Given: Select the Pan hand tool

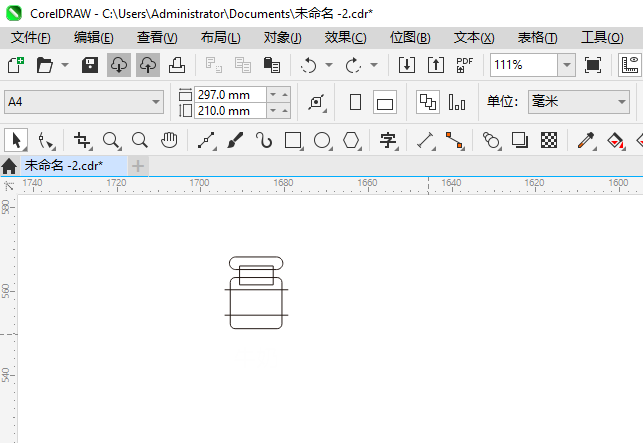Looking at the screenshot, I should tap(169, 140).
